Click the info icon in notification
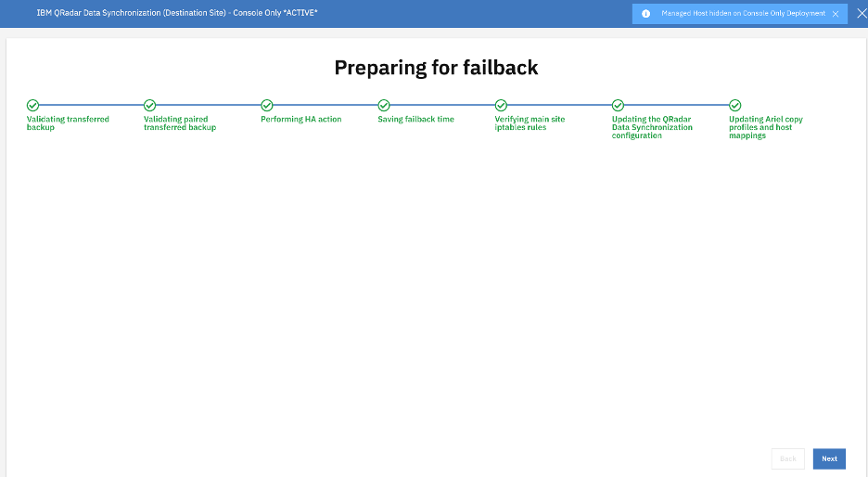Viewport: 868px width, 477px height. coord(645,14)
